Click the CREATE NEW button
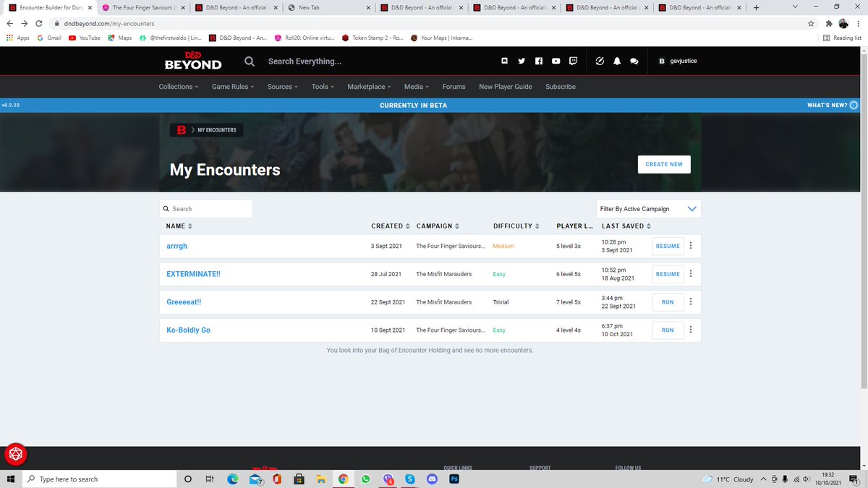This screenshot has width=868, height=488. pyautogui.click(x=664, y=164)
